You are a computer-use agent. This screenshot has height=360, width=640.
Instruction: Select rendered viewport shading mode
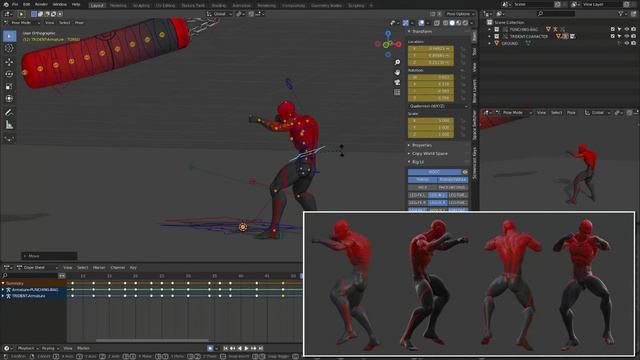(x=465, y=23)
